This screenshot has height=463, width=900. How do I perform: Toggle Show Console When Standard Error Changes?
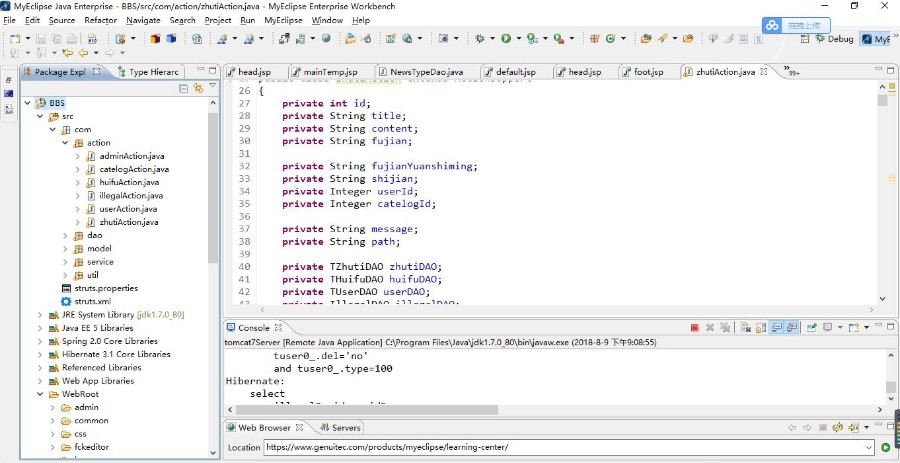tap(792, 328)
